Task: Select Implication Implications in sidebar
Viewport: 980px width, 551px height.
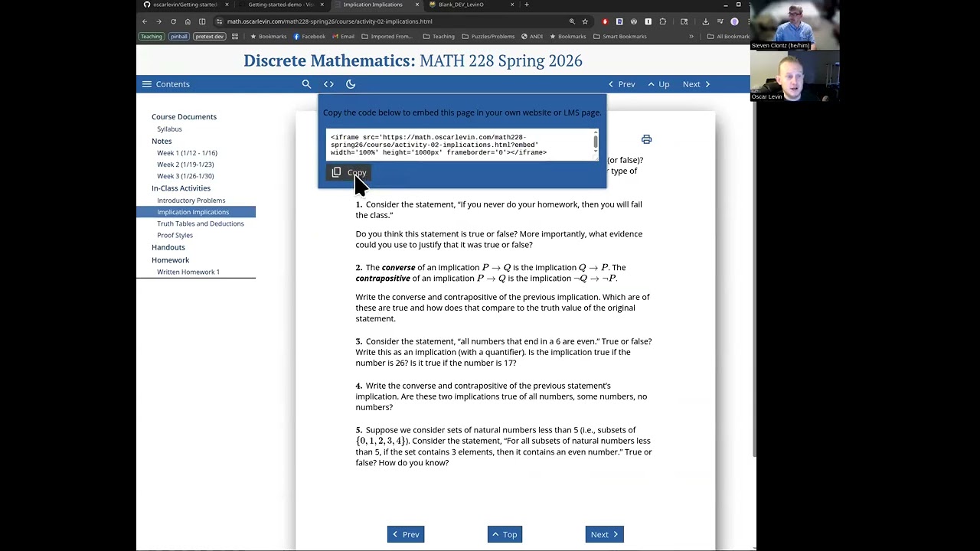Action: pos(196,212)
